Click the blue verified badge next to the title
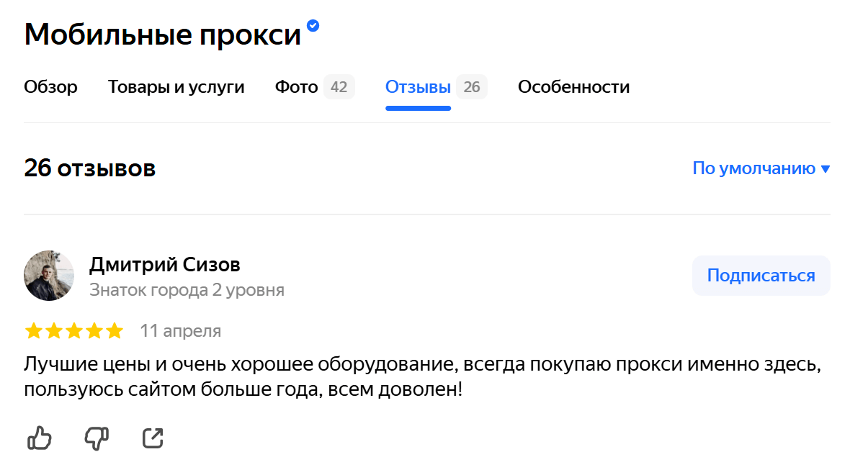The image size is (868, 475). tap(313, 26)
